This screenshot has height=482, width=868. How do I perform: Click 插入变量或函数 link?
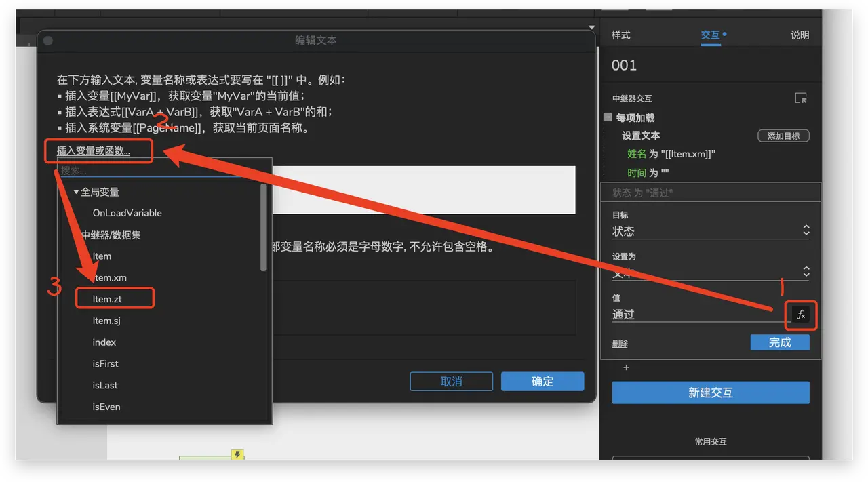coord(94,150)
